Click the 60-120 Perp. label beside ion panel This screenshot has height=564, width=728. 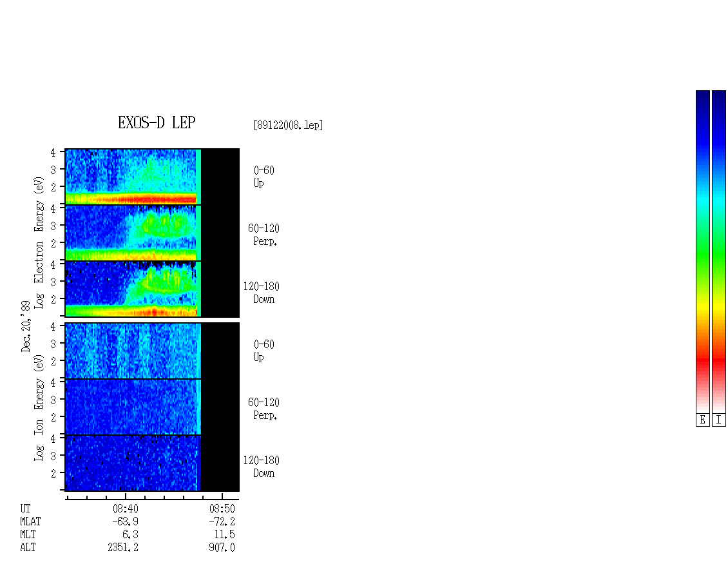[x=263, y=409]
